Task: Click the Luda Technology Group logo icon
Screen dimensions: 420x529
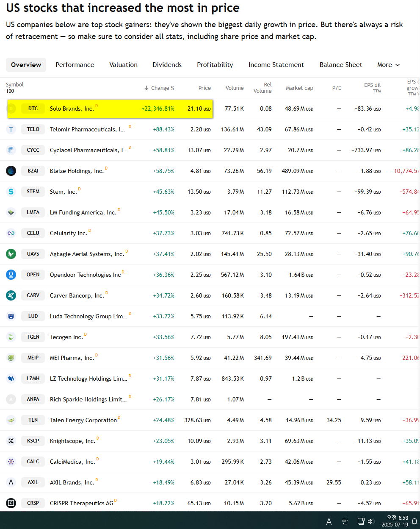Action: 11,316
